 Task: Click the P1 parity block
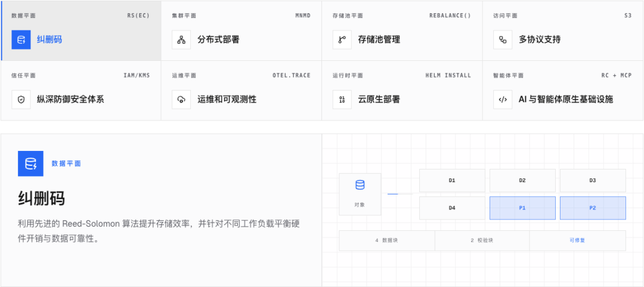click(x=522, y=208)
